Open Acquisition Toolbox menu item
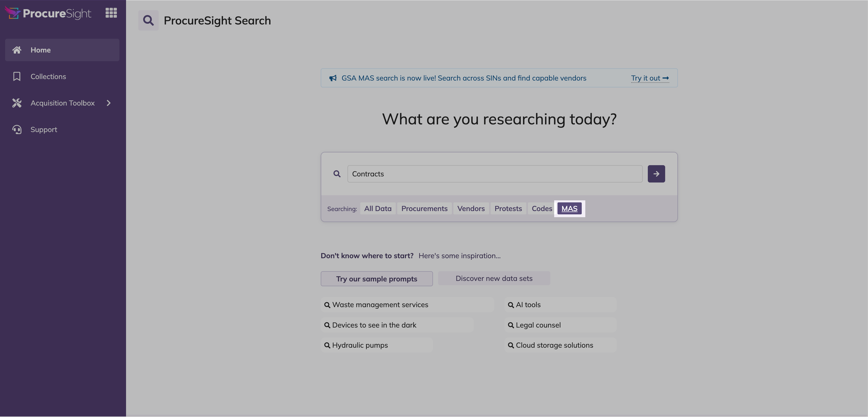The height and width of the screenshot is (417, 868). 62,103
